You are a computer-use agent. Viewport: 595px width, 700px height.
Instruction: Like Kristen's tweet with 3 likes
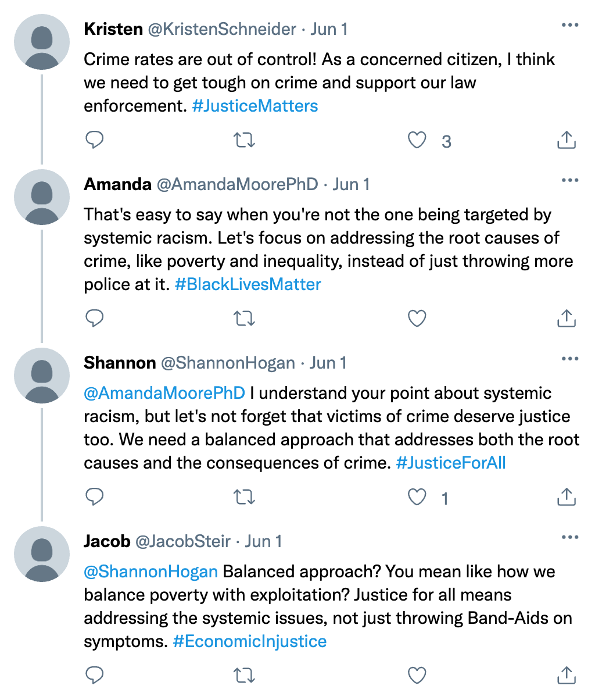[417, 140]
